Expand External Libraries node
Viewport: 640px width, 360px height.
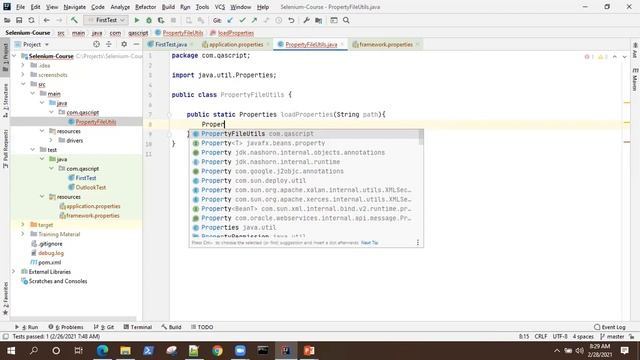[14, 271]
